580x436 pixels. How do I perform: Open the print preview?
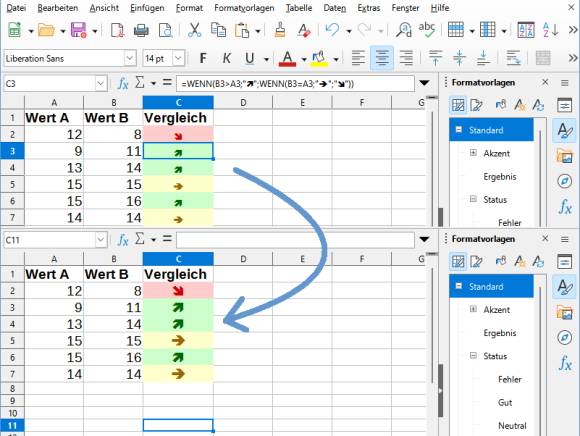tap(165, 30)
